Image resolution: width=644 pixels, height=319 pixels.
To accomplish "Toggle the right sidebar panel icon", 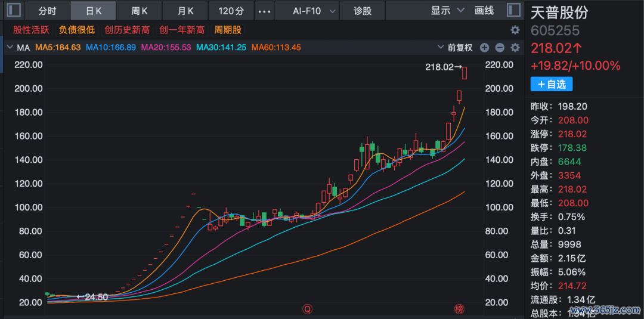I will click(x=512, y=10).
